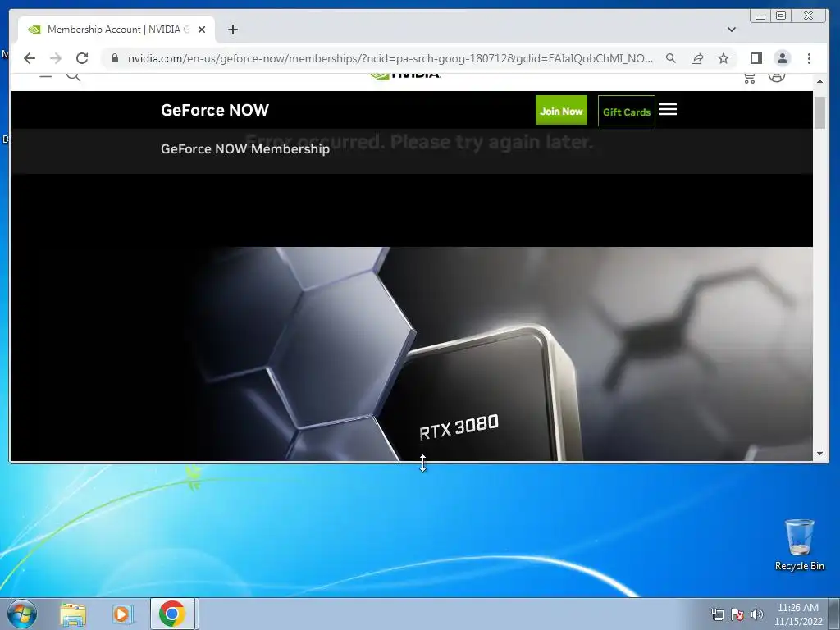
Task: Open Chrome three-dot menu
Action: pyautogui.click(x=809, y=58)
